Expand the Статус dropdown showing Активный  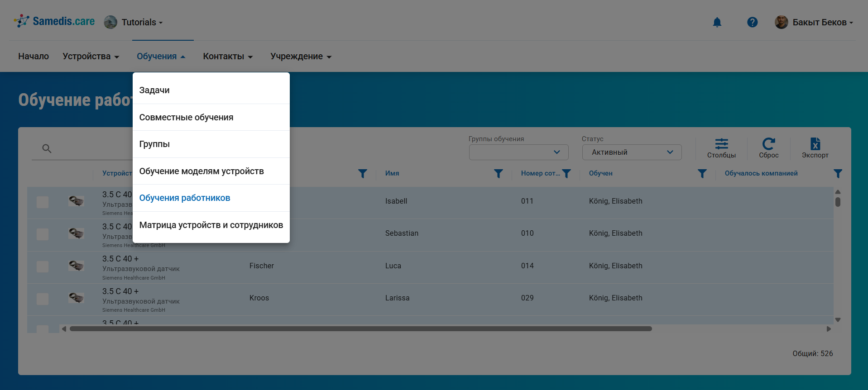pyautogui.click(x=632, y=152)
